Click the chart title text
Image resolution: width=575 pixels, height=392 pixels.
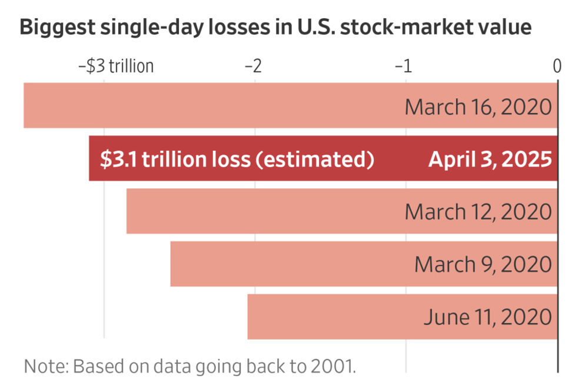(275, 28)
